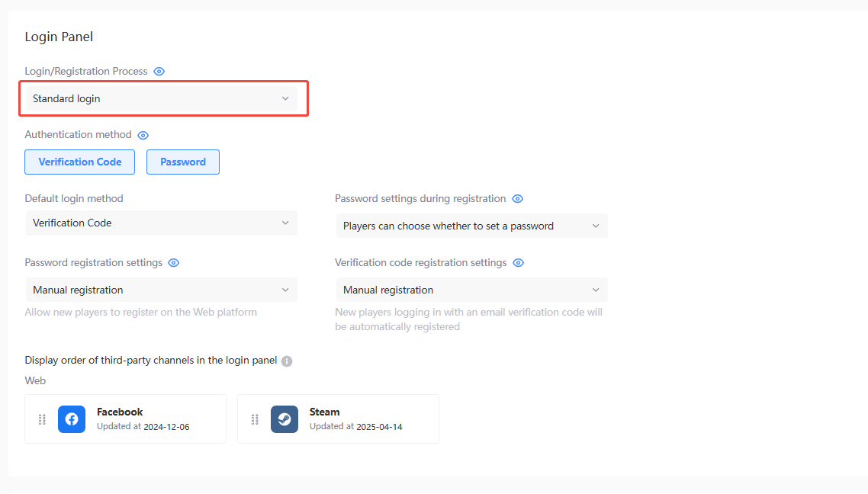Click the eye icon beside Login/Registration Process

click(159, 71)
